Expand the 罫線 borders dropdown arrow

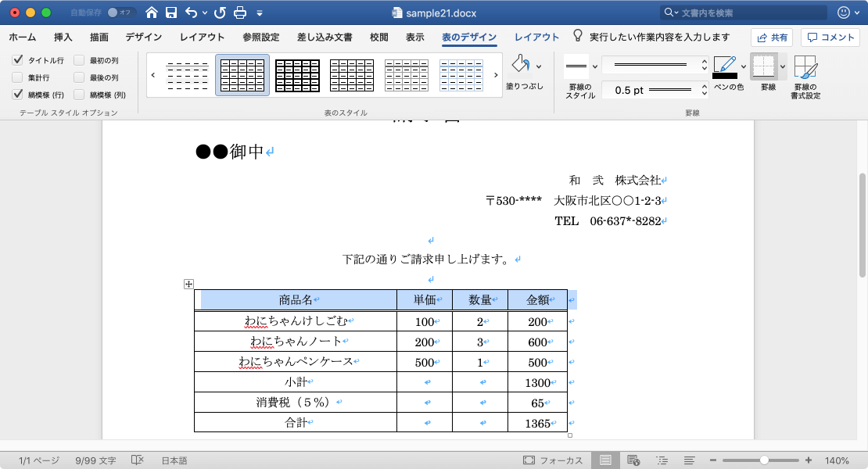click(x=783, y=66)
